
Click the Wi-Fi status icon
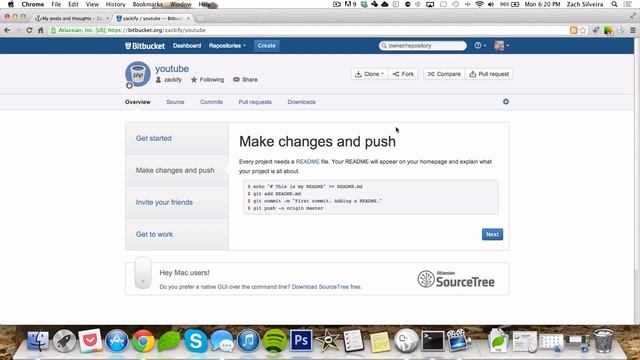coord(480,4)
